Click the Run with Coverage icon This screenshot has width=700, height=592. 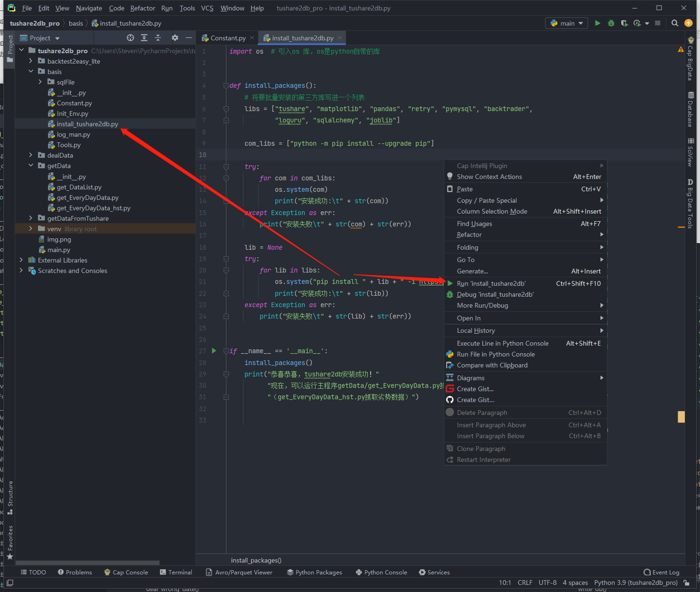624,23
